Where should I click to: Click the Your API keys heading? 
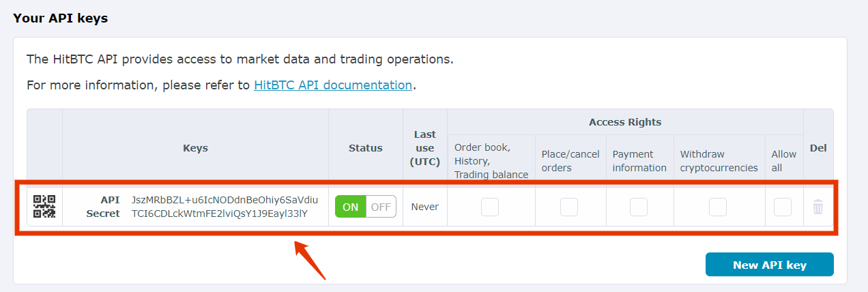click(x=61, y=18)
